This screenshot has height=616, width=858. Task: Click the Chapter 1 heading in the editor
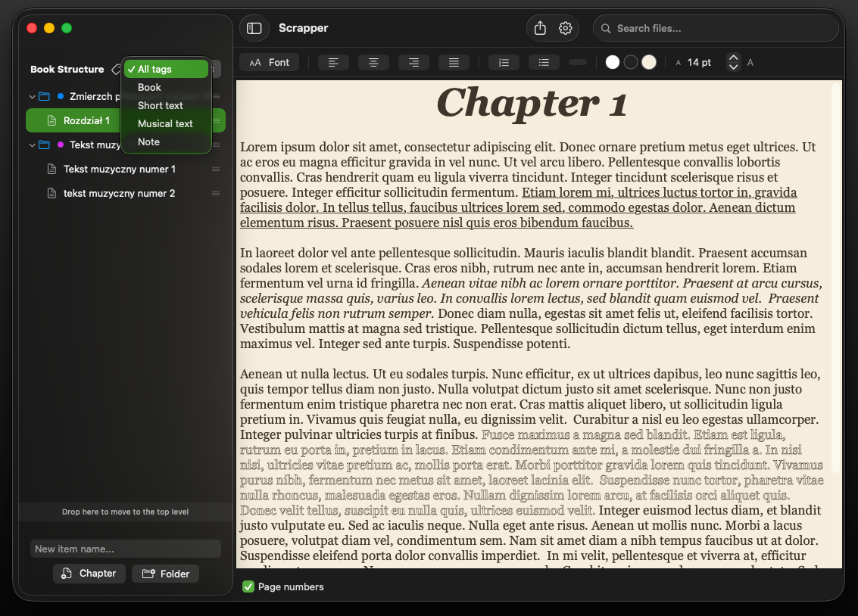[532, 103]
